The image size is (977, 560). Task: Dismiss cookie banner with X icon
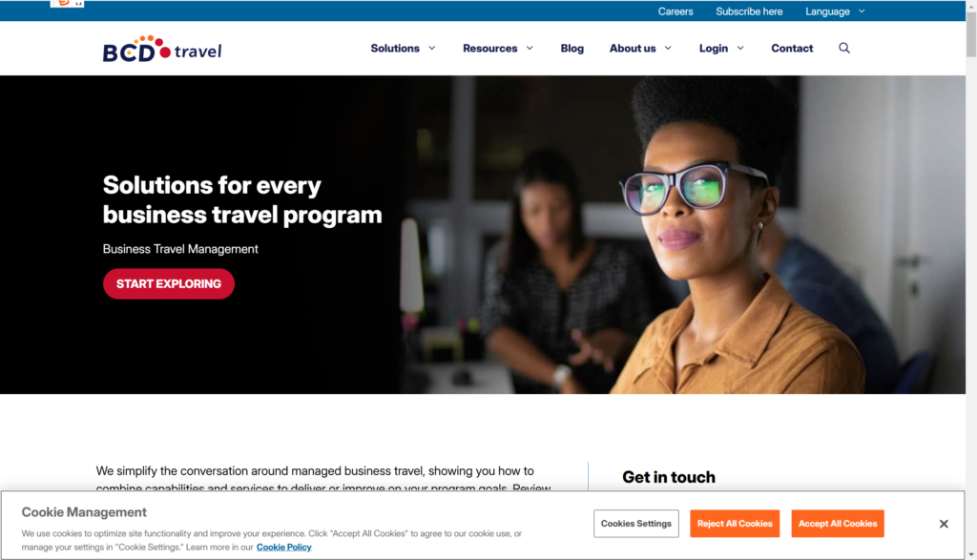944,524
